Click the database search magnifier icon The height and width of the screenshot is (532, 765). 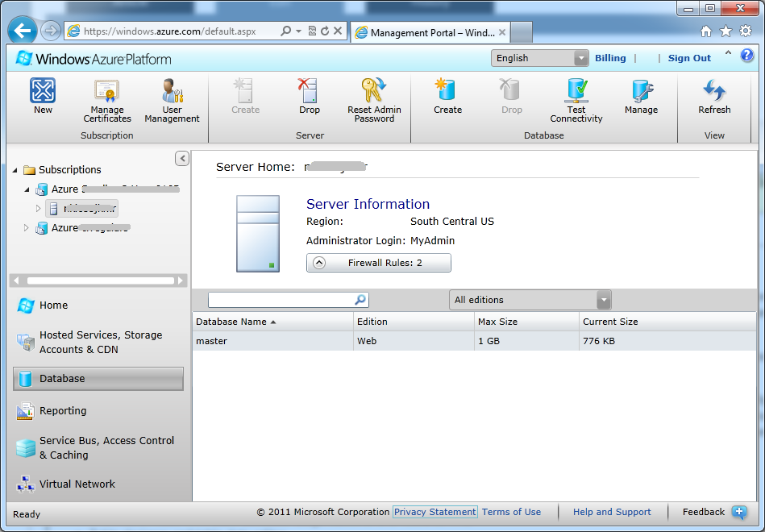[360, 300]
